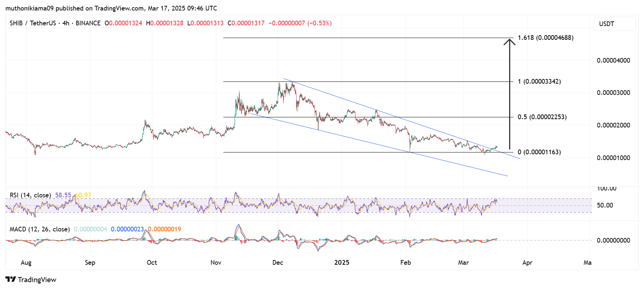Click the RSI value 58.55
This screenshot has width=644, height=289.
click(x=63, y=195)
